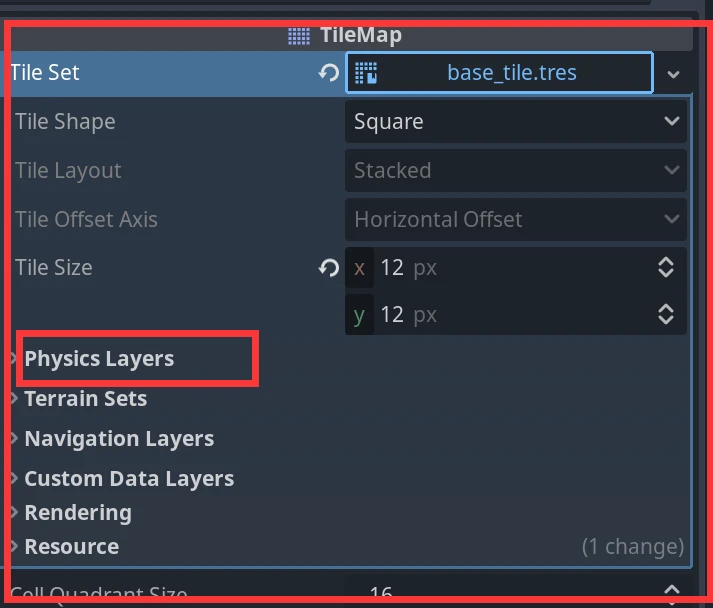Click the TileMap grid icon in header
Viewport: 713px width, 608px height.
[298, 36]
